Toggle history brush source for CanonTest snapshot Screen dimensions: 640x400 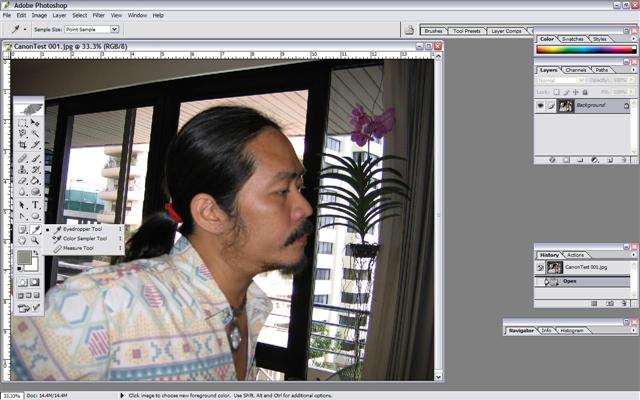tap(540, 268)
